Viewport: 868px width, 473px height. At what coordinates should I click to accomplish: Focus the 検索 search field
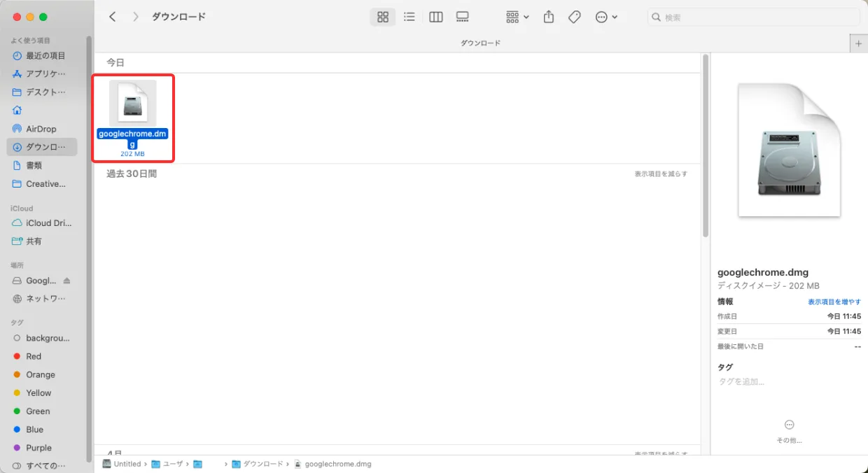pyautogui.click(x=754, y=17)
